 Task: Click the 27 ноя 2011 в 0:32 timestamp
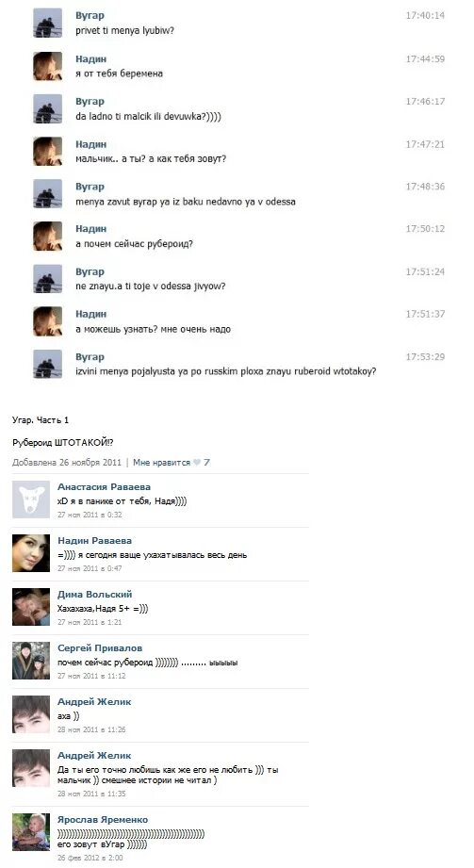coord(90,515)
